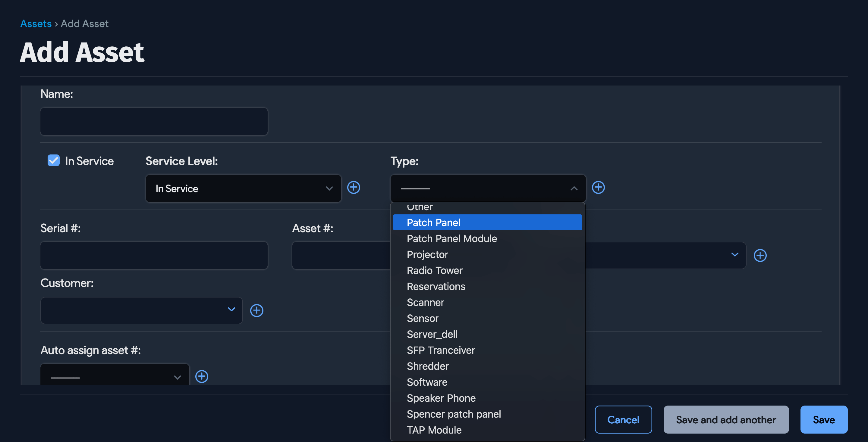Click plus icon at far right dropdown
The height and width of the screenshot is (442, 868).
[x=760, y=255]
